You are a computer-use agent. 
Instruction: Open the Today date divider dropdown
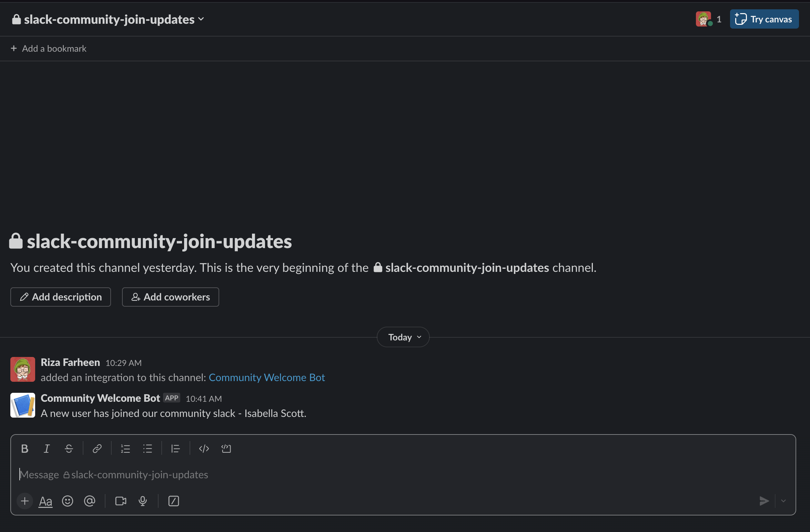click(x=403, y=337)
